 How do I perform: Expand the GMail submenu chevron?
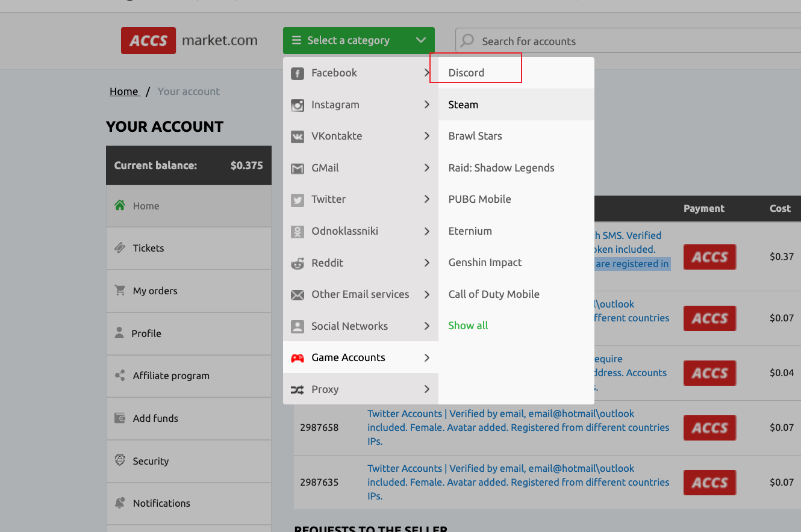click(x=426, y=168)
